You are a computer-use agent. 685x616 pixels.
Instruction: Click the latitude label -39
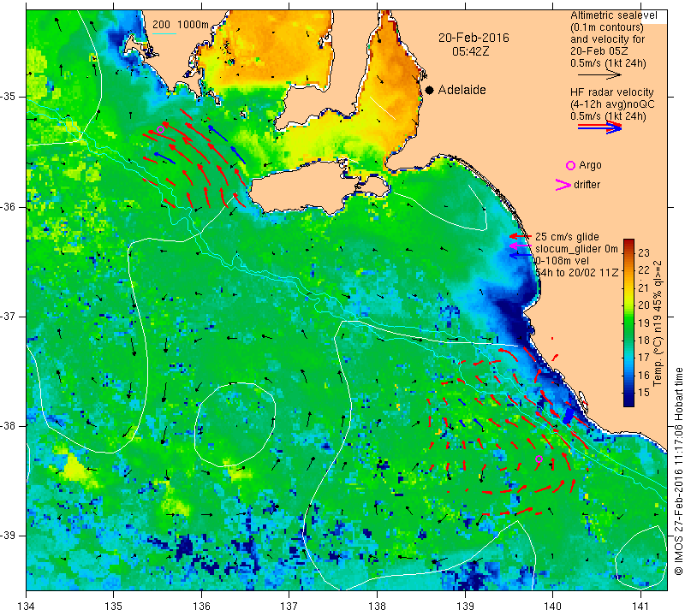[x=8, y=536]
